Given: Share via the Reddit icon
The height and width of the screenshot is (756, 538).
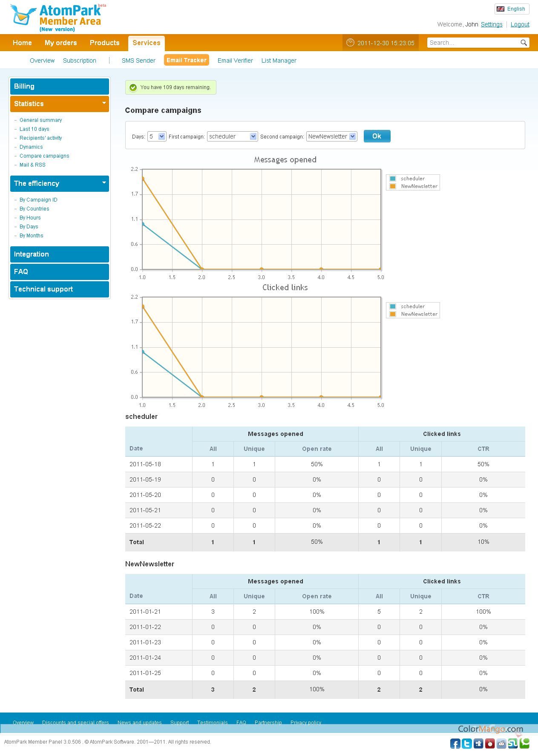Looking at the screenshot, I should click(501, 744).
